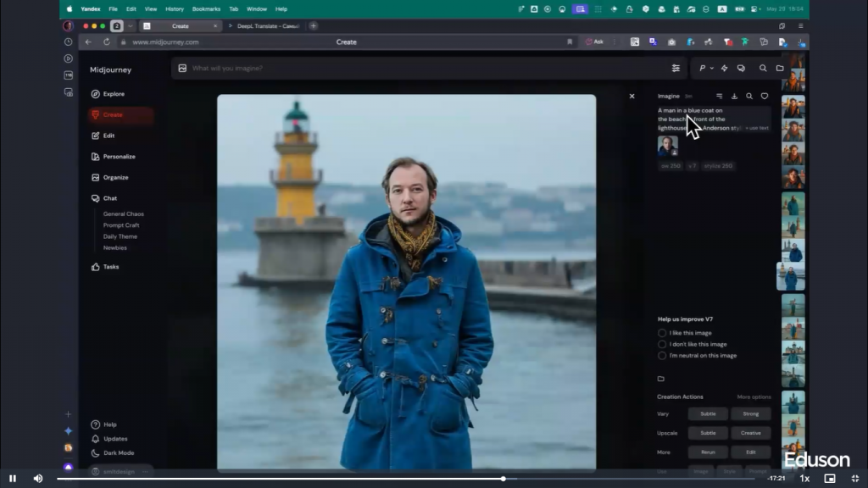The image size is (868, 488).
Task: Click the v 7 parameter tag
Action: [692, 166]
